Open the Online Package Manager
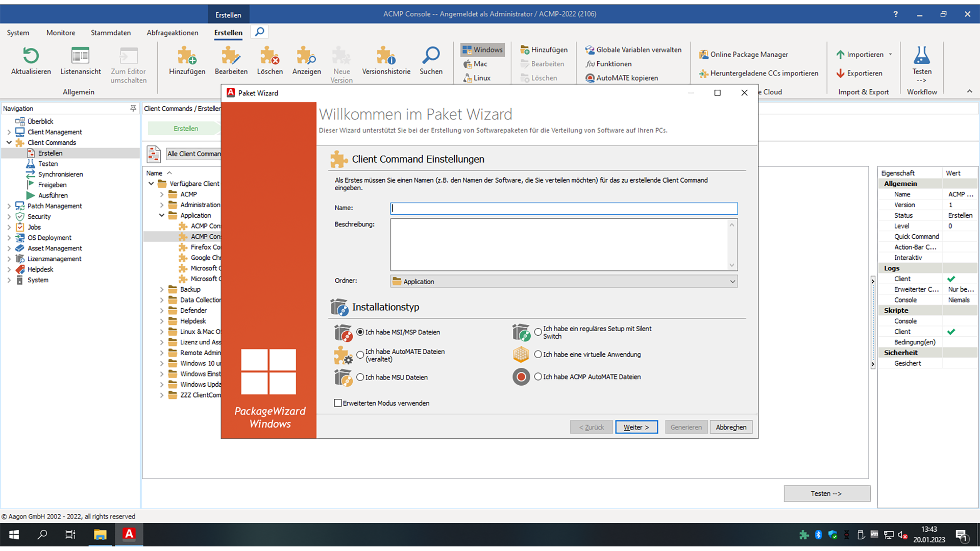Viewport: 980px width, 551px height. (x=744, y=55)
